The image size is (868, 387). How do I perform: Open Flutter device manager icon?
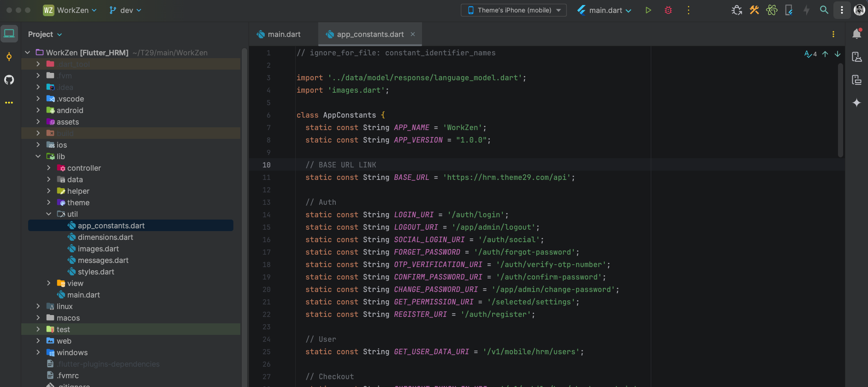(789, 10)
